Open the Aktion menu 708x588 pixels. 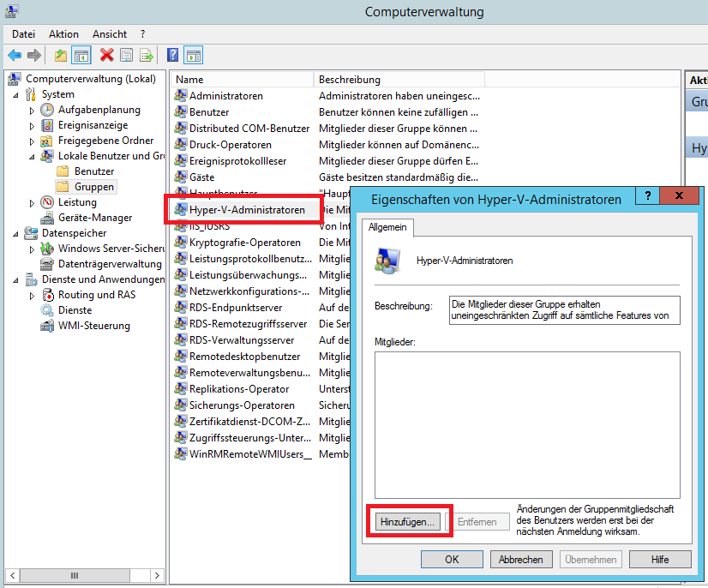tap(63, 33)
